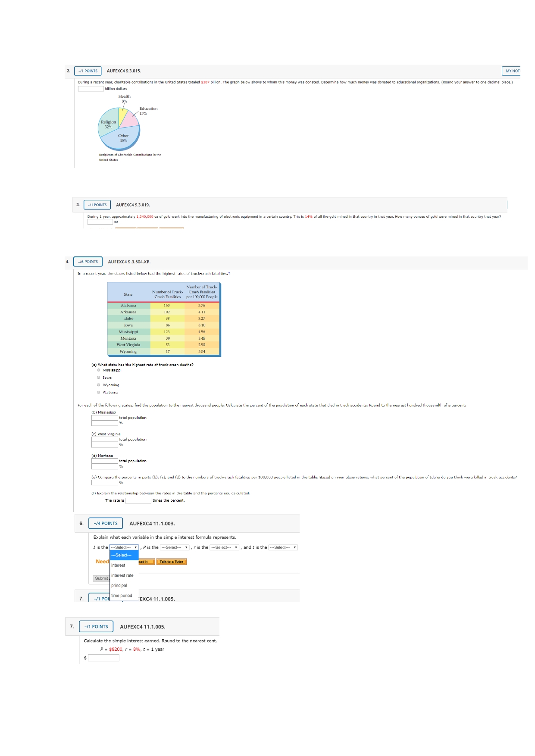Expand the 'r is the' dropdown

click(224, 547)
